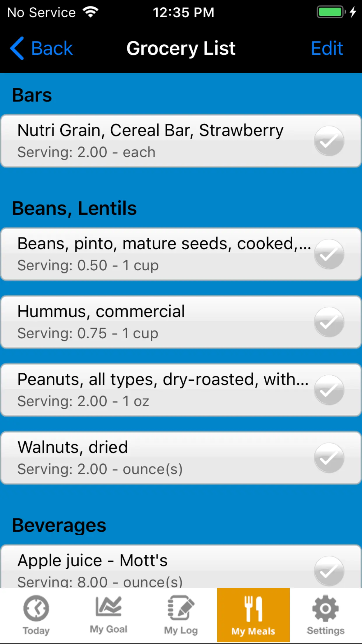The width and height of the screenshot is (362, 644).
Task: Mark Walnuts, dried as purchased
Action: coord(329,458)
